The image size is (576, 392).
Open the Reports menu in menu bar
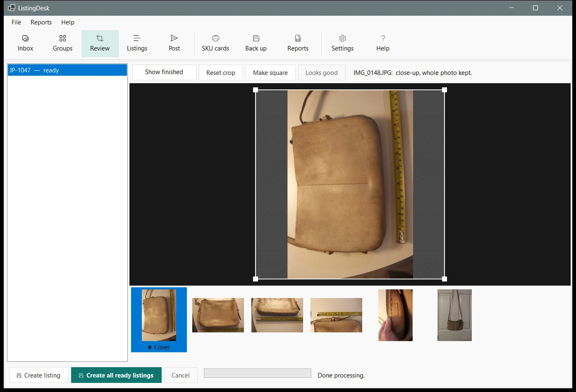click(x=41, y=22)
